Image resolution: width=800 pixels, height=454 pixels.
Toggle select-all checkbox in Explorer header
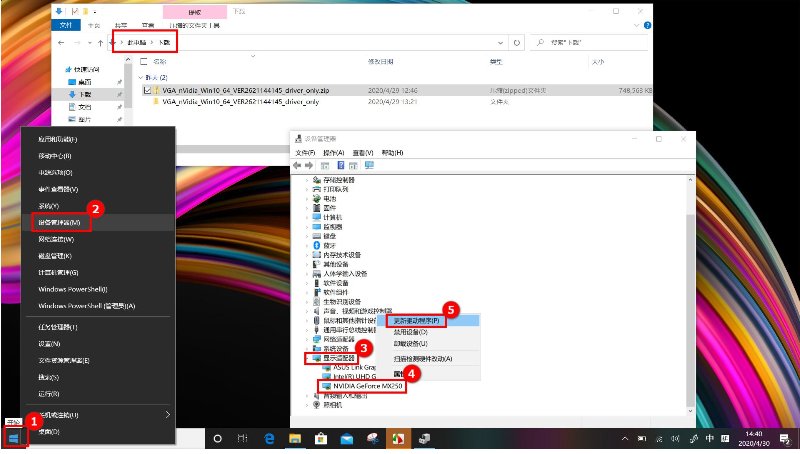point(144,62)
